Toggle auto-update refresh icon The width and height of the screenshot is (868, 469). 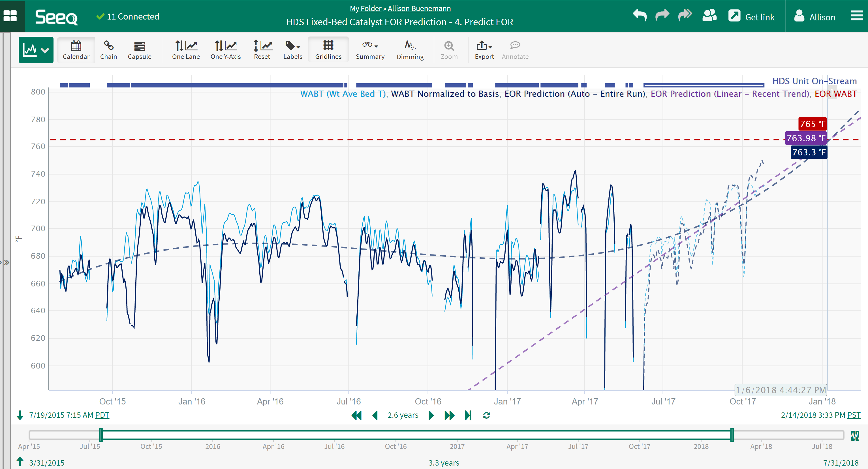[486, 416]
